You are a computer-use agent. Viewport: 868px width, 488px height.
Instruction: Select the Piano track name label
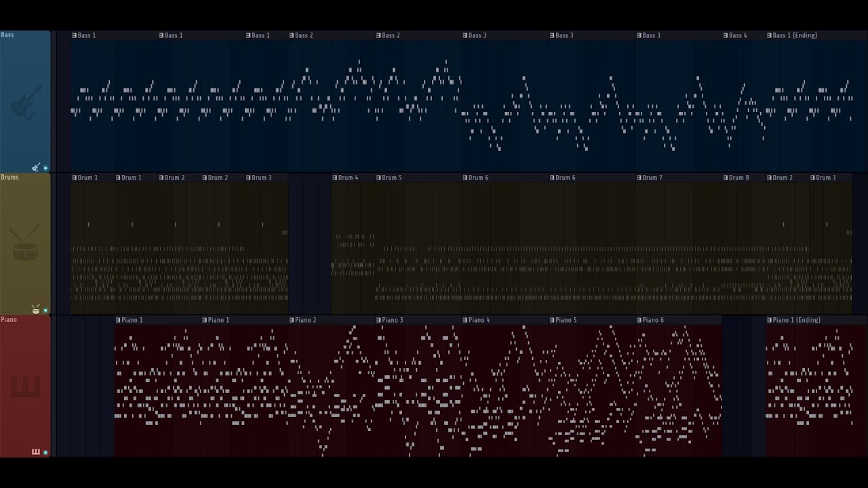9,320
